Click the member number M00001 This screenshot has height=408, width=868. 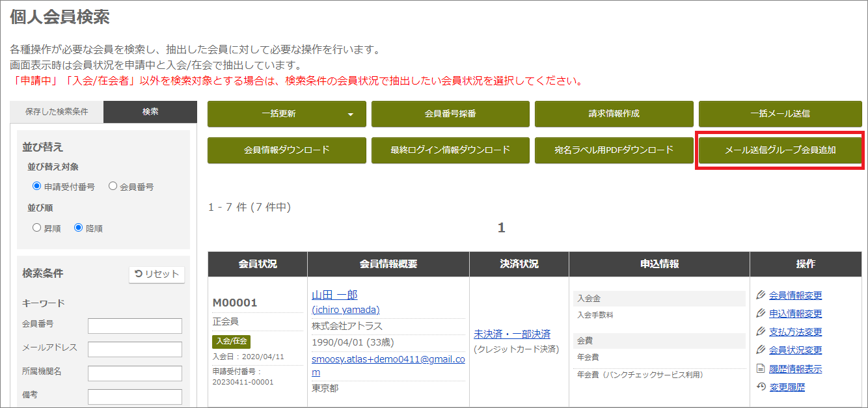[235, 303]
